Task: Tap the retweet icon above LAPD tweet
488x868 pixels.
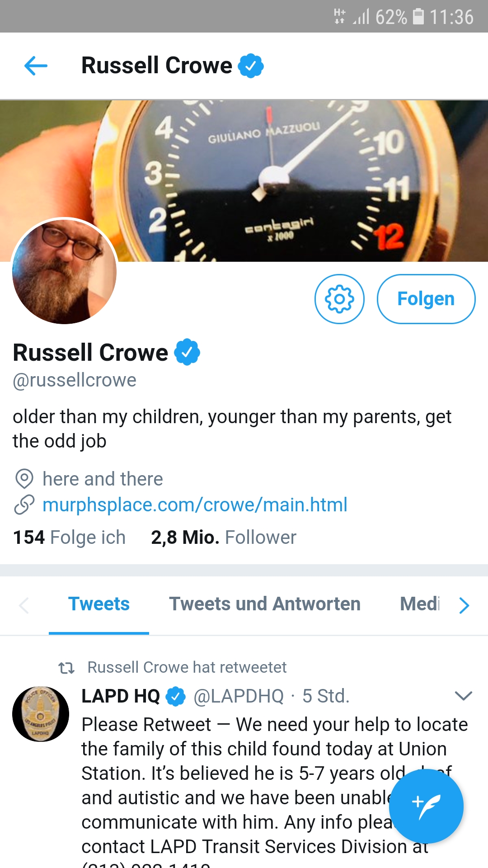Action: 66,668
